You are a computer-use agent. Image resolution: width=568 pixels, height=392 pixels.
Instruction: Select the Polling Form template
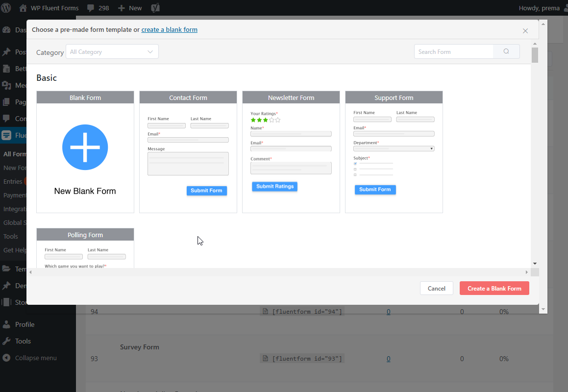click(85, 248)
